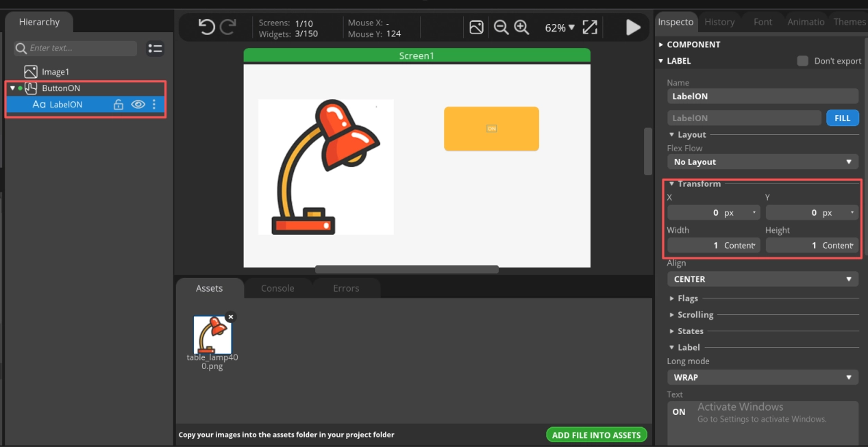
Task: Select the table_lamp400.png asset thumbnail
Action: [x=212, y=335]
